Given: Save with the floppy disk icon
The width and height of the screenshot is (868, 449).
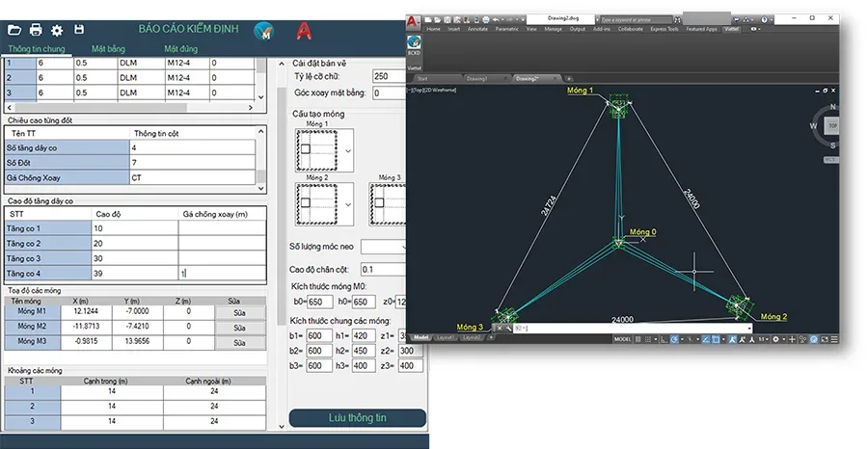Looking at the screenshot, I should tap(79, 29).
